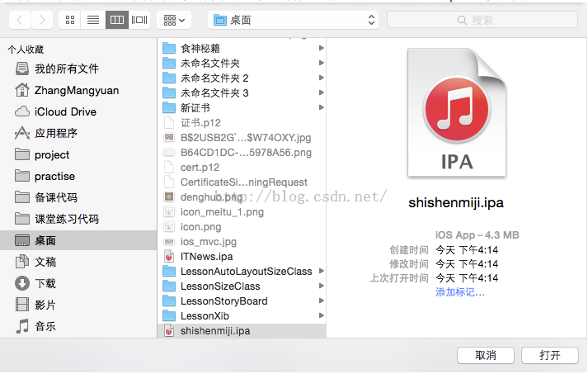Expand arrow of LessonStoryBoard
Screen dimensions: 588x374
(321, 301)
